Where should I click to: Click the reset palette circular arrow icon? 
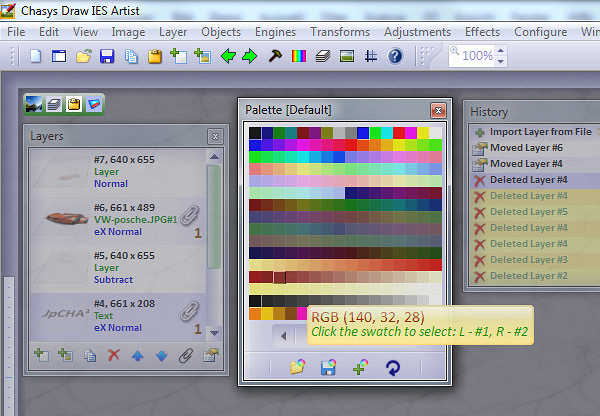392,368
